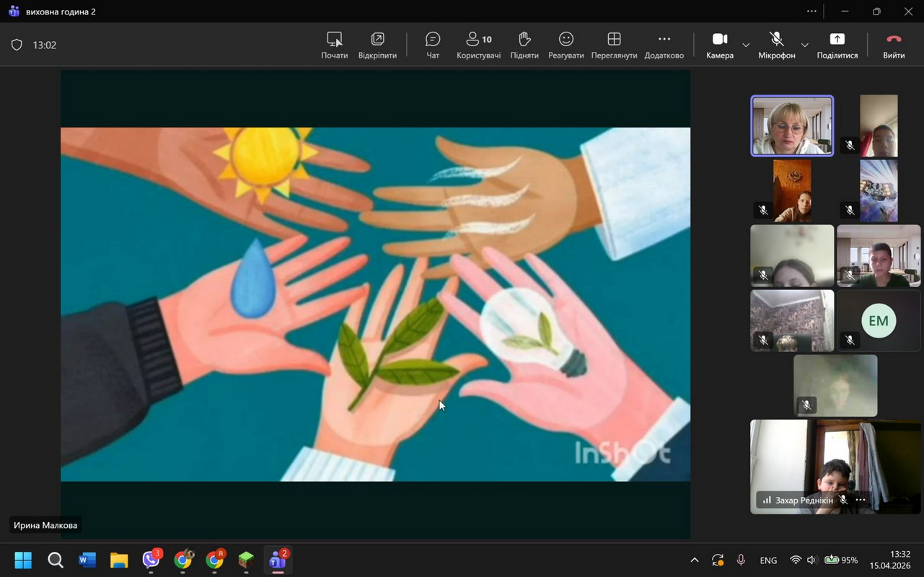Open the Chat panel
The height and width of the screenshot is (577, 924).
[x=433, y=45]
